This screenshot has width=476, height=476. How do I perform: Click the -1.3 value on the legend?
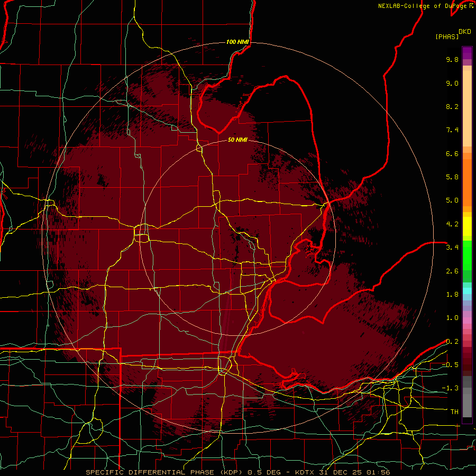(450, 388)
